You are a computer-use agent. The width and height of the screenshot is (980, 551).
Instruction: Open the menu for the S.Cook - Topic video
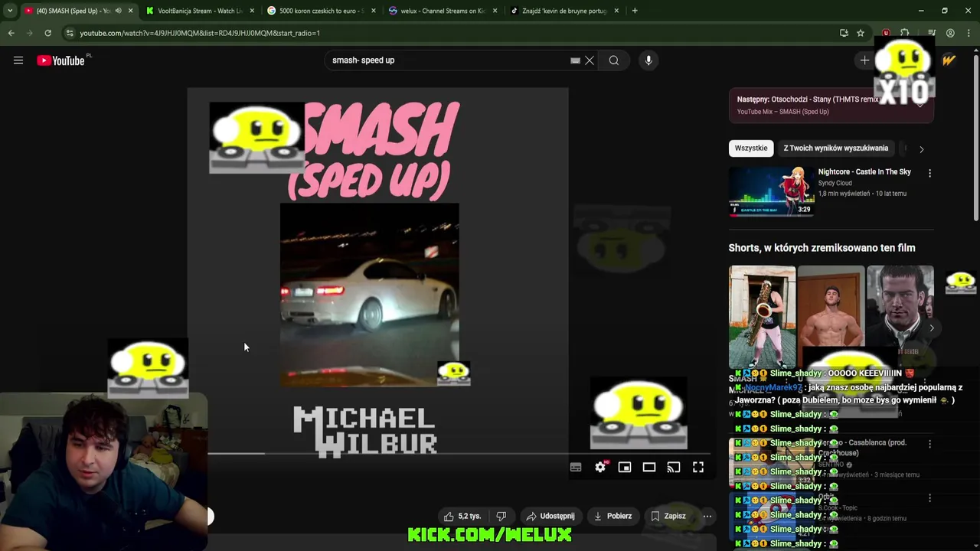pyautogui.click(x=929, y=498)
